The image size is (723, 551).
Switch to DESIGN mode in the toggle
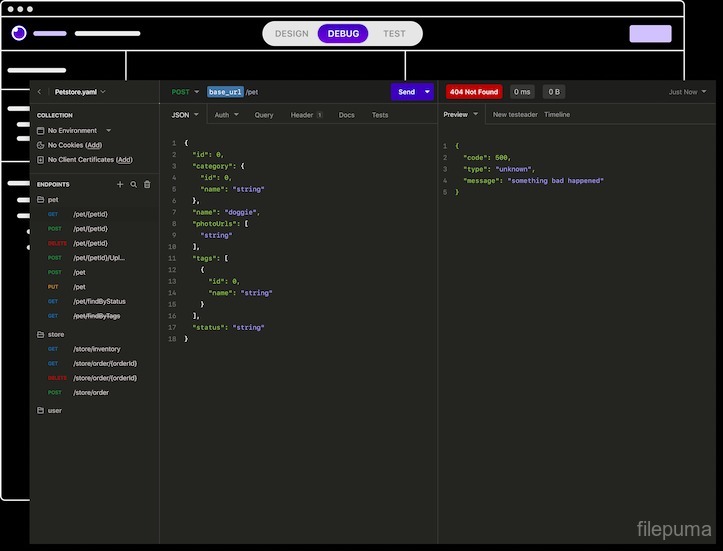pyautogui.click(x=292, y=33)
